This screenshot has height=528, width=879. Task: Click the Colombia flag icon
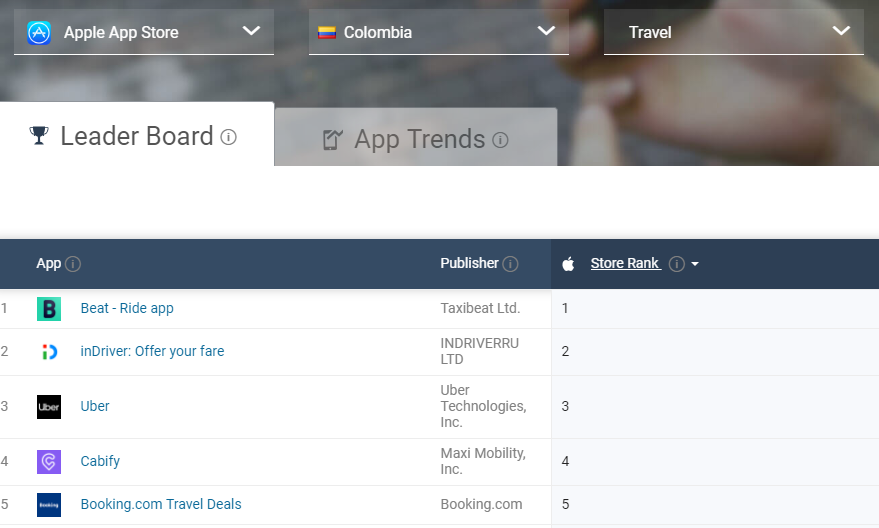pos(327,33)
